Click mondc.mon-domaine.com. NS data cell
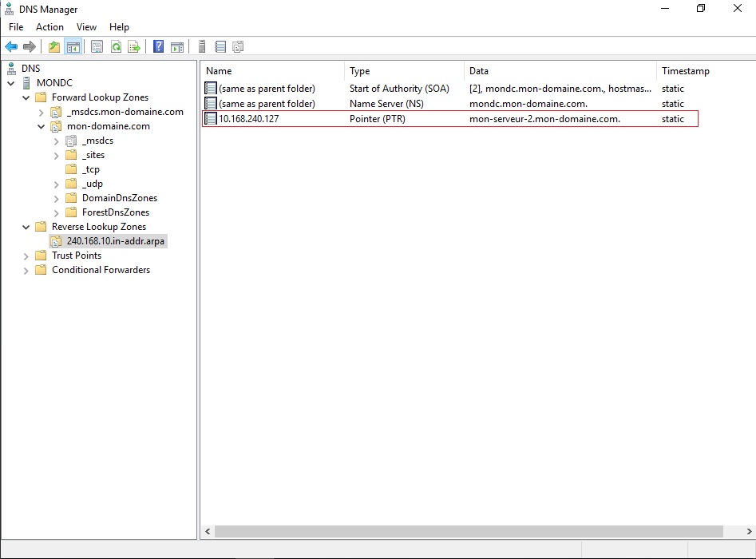 (x=528, y=103)
